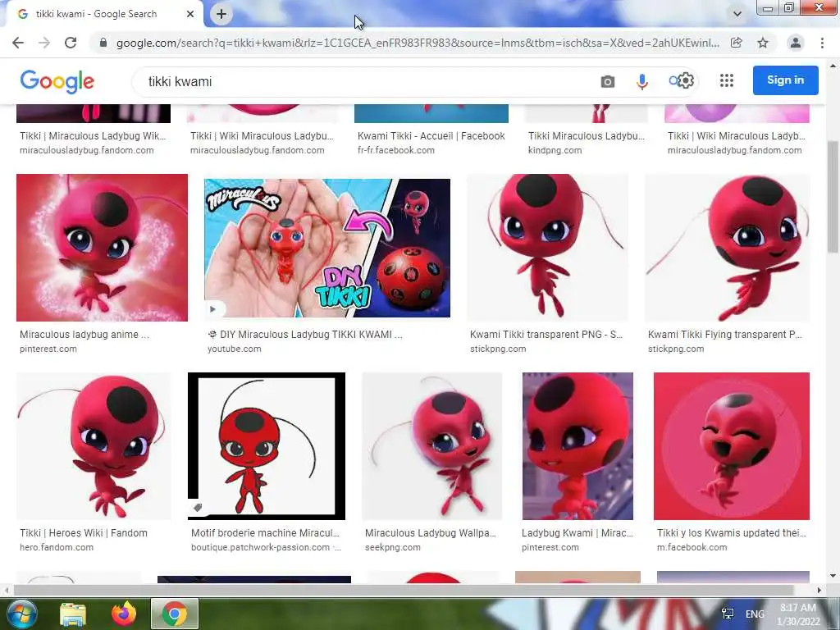840x630 pixels.
Task: Open the Google apps grid icon
Action: pos(727,81)
